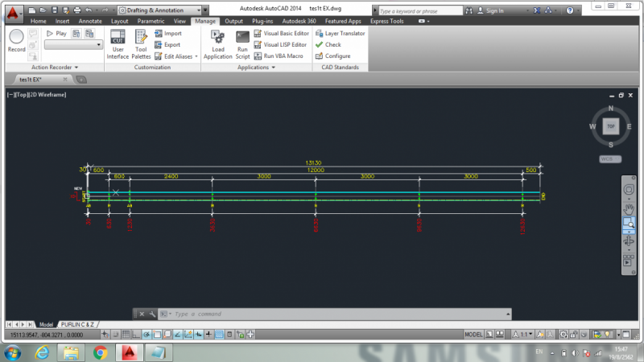
Task: Expand the Applications panel
Action: [256, 68]
